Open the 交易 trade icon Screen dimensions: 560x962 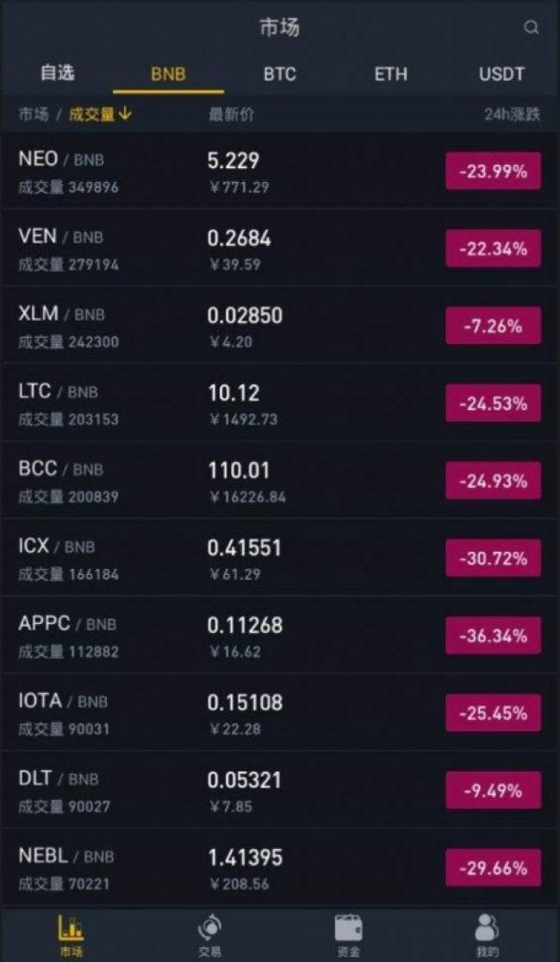point(209,934)
